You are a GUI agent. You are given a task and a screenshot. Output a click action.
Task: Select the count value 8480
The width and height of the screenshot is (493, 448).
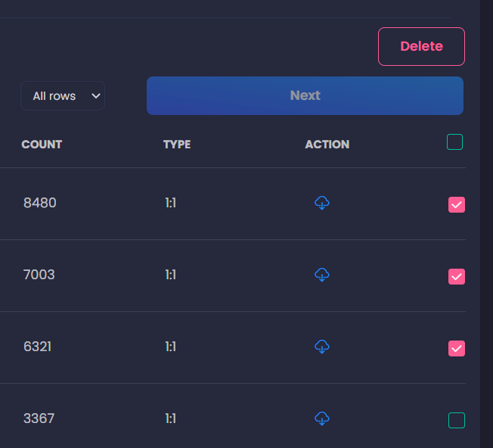[x=39, y=203]
